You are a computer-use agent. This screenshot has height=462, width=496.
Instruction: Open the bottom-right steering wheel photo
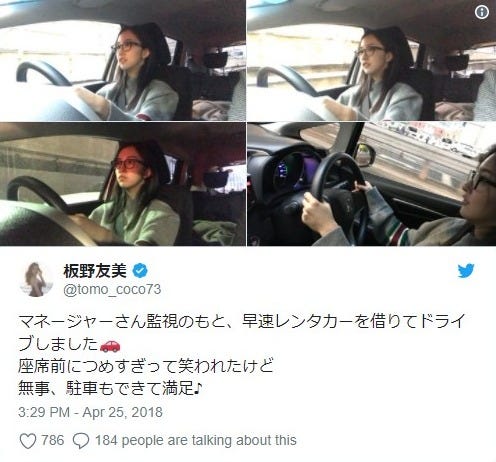(372, 184)
